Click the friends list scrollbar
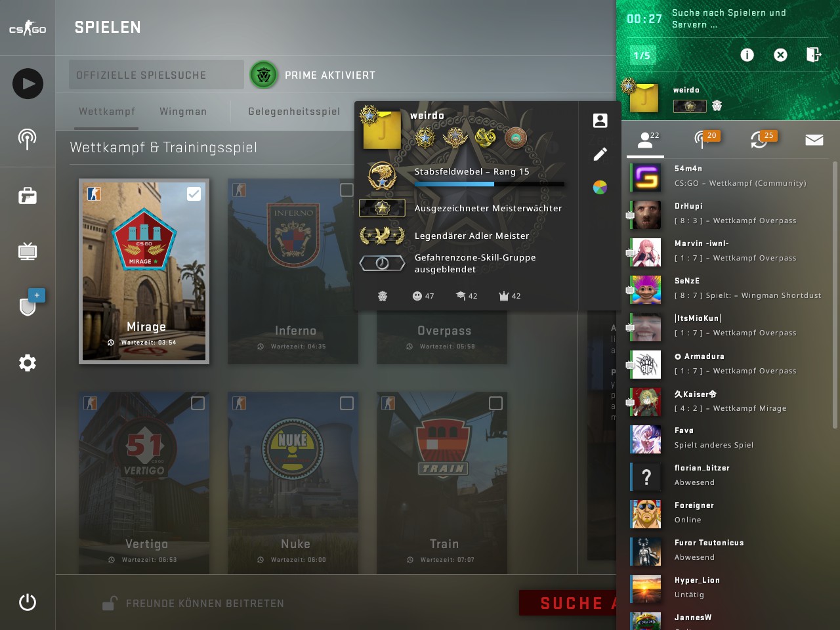 835,295
